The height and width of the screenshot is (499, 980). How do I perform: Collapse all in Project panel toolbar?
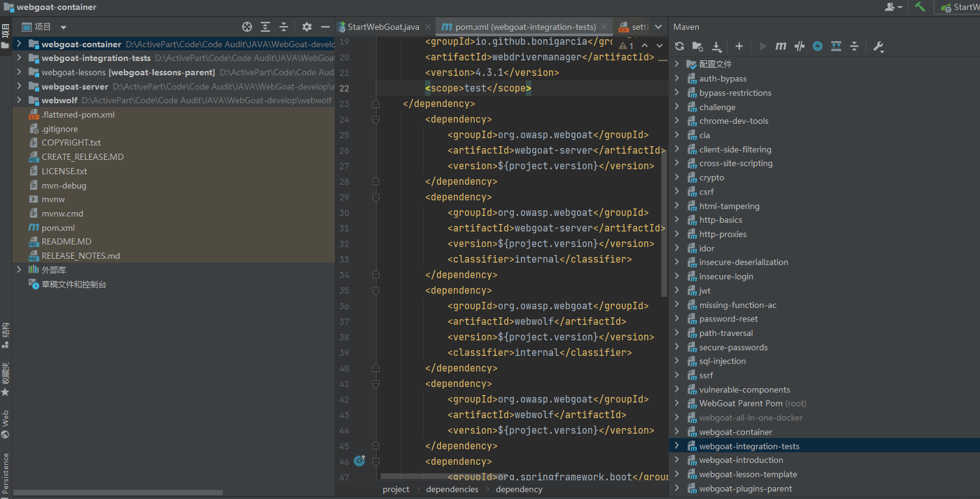tap(284, 27)
